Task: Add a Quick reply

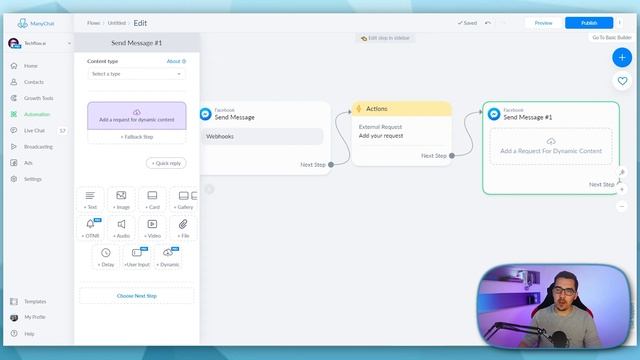Action: tap(166, 163)
